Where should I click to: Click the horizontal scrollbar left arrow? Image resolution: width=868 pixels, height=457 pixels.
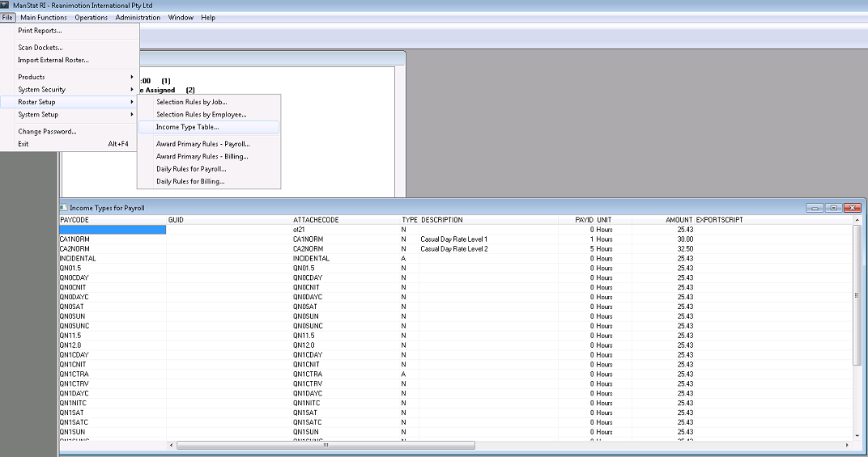click(x=171, y=445)
